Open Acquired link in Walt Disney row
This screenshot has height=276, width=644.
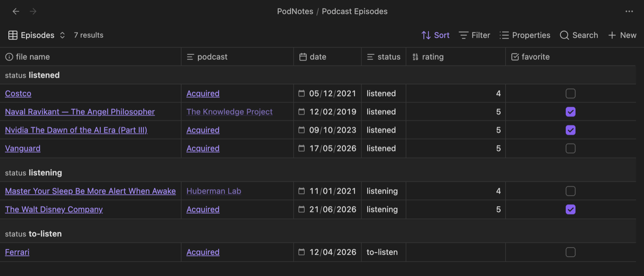click(x=203, y=209)
